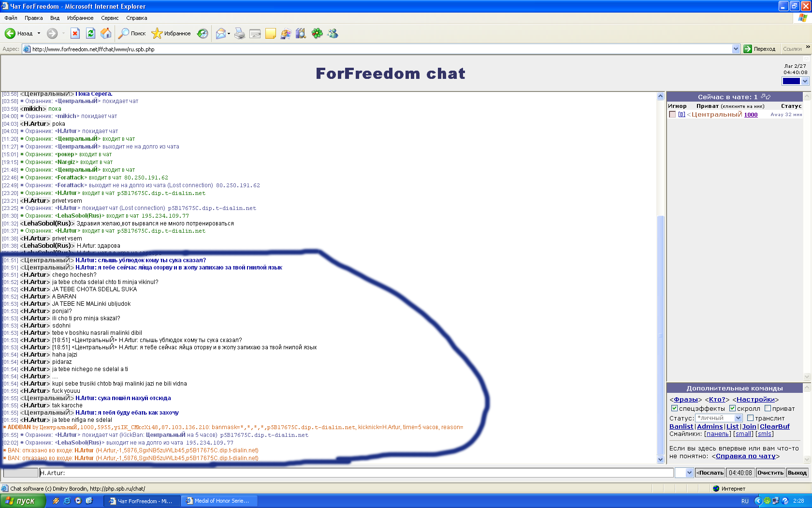Open the Home page icon
Image resolution: width=812 pixels, height=508 pixels.
pyautogui.click(x=106, y=33)
